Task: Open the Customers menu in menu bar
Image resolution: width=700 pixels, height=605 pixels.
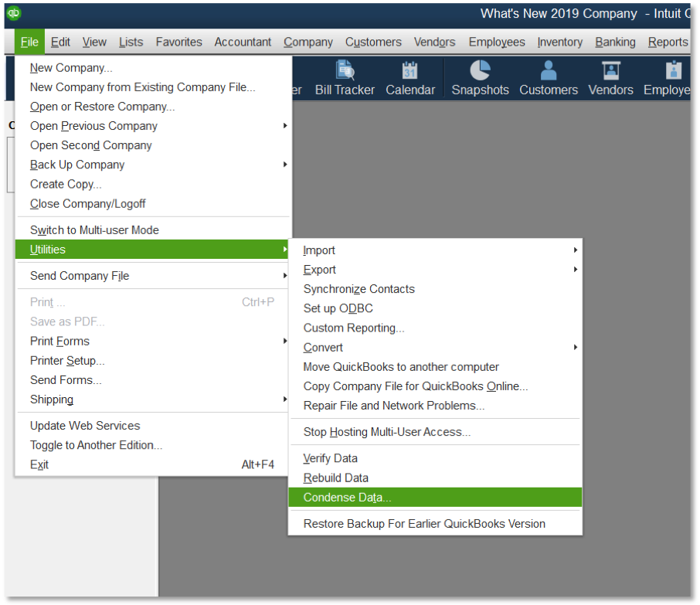Action: coord(373,42)
